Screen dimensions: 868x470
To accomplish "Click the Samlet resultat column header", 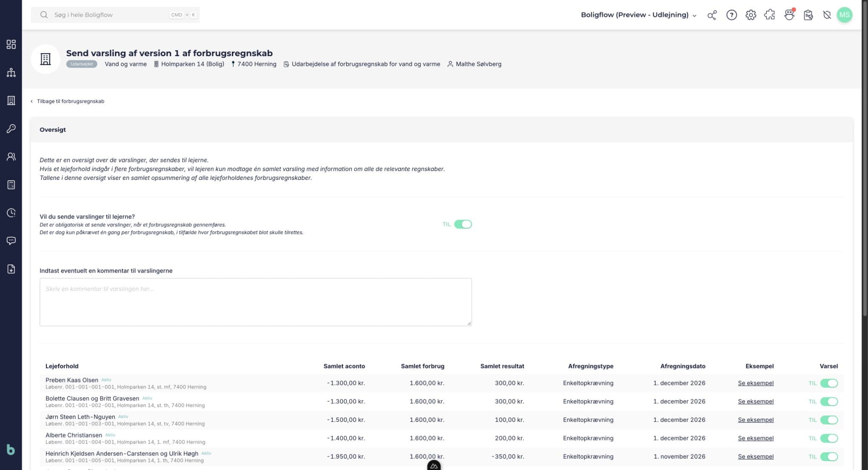I will 502,366.
